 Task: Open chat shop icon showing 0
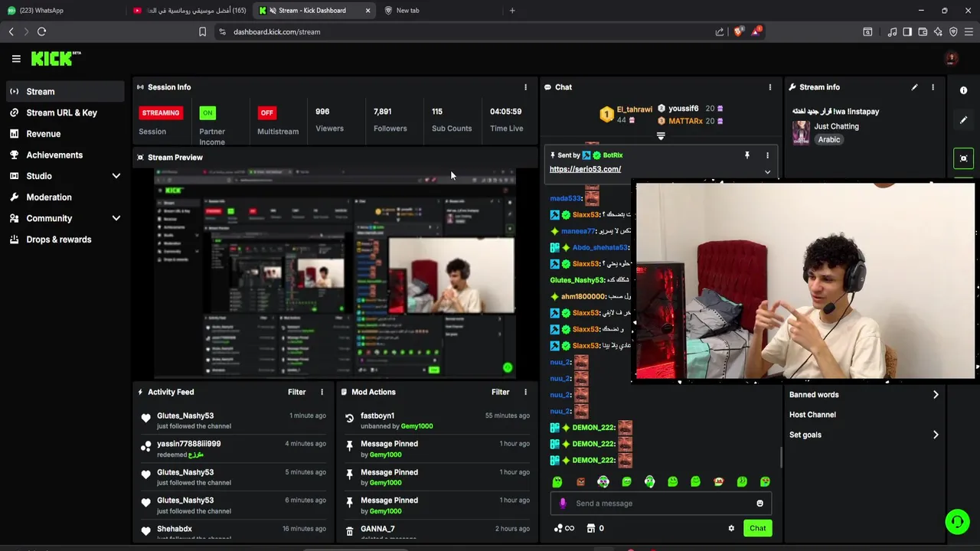point(595,528)
